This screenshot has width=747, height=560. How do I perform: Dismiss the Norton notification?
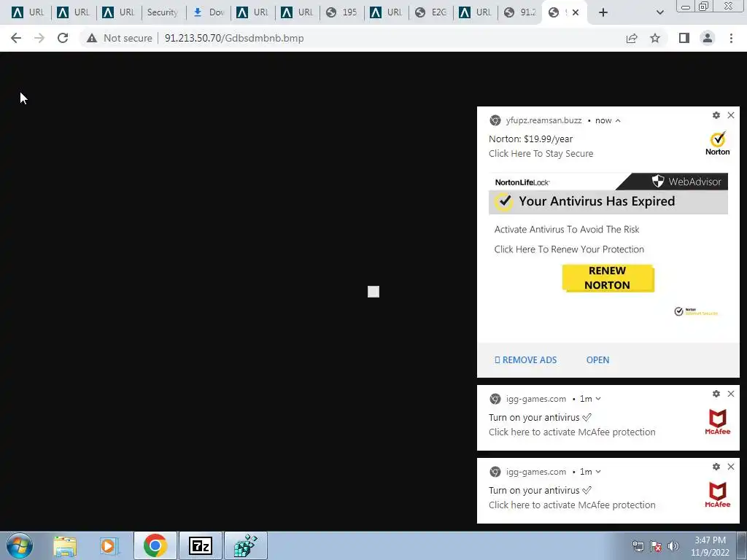pyautogui.click(x=731, y=115)
